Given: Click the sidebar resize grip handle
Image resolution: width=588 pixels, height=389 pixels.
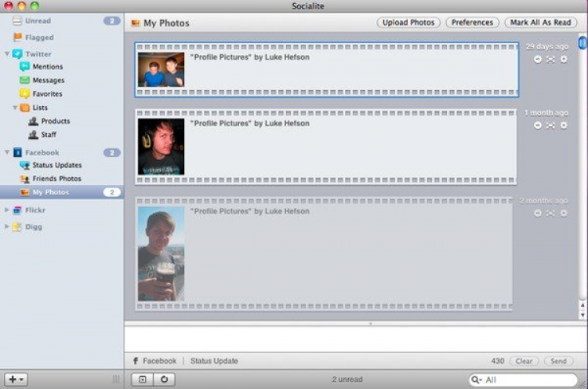Looking at the screenshot, I should [x=116, y=380].
